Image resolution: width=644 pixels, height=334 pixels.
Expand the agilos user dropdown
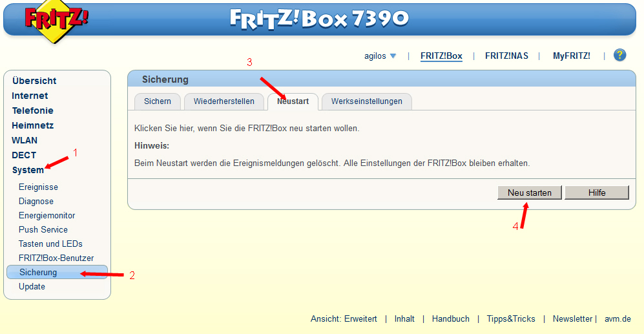380,56
